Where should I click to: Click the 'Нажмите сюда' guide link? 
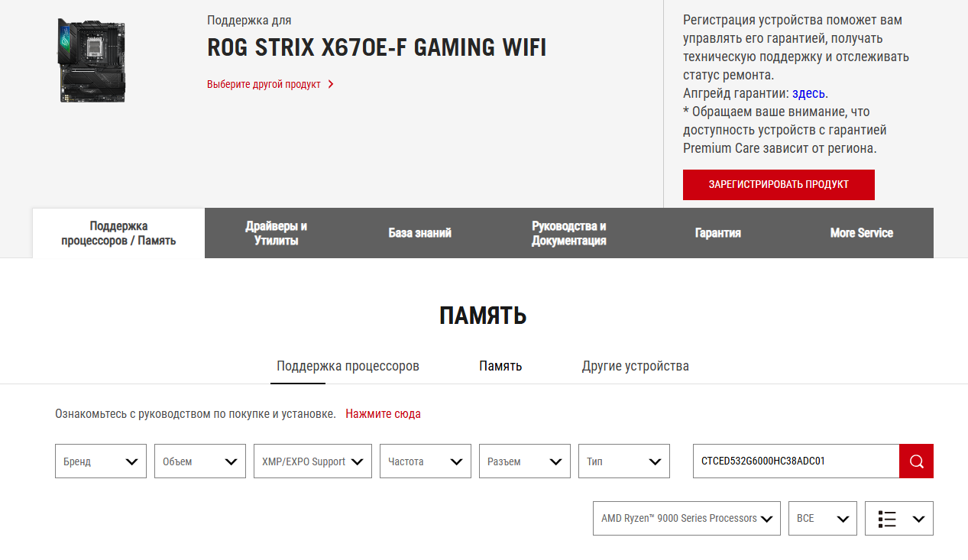[x=383, y=414]
